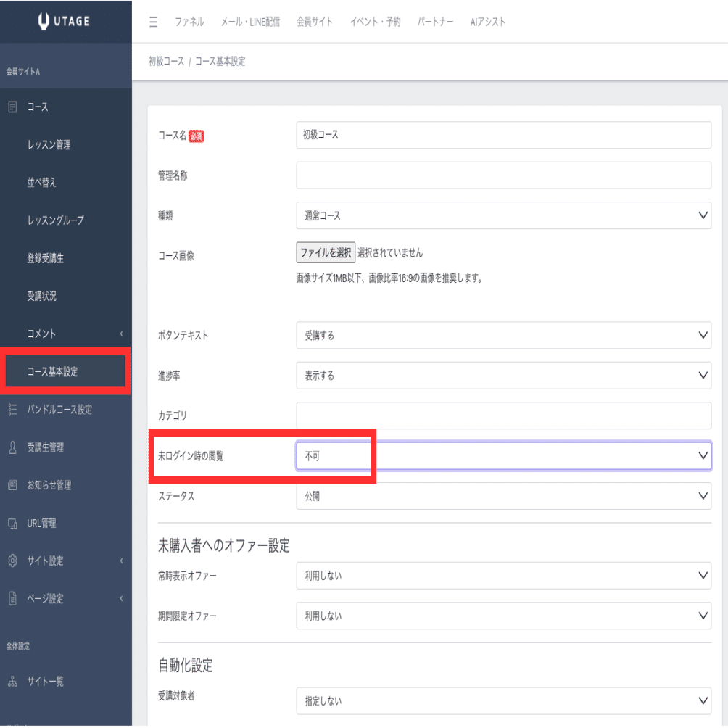Select the イベント・予約 menu
The width and height of the screenshot is (728, 728).
pyautogui.click(x=377, y=21)
